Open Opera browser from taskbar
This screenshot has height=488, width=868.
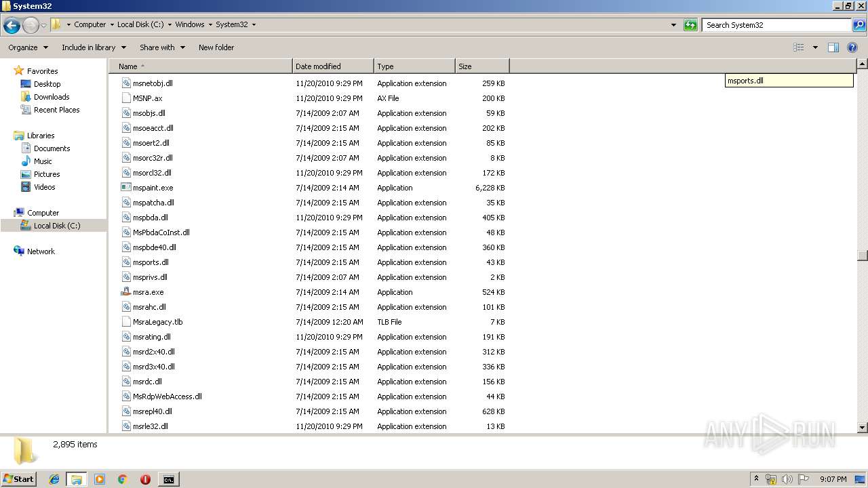145,479
